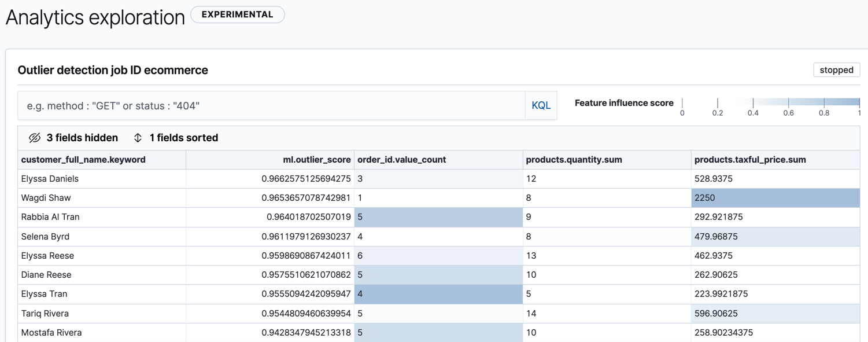The image size is (868, 342).
Task: Click Elyssa Reese's quantity sum 13
Action: [607, 256]
